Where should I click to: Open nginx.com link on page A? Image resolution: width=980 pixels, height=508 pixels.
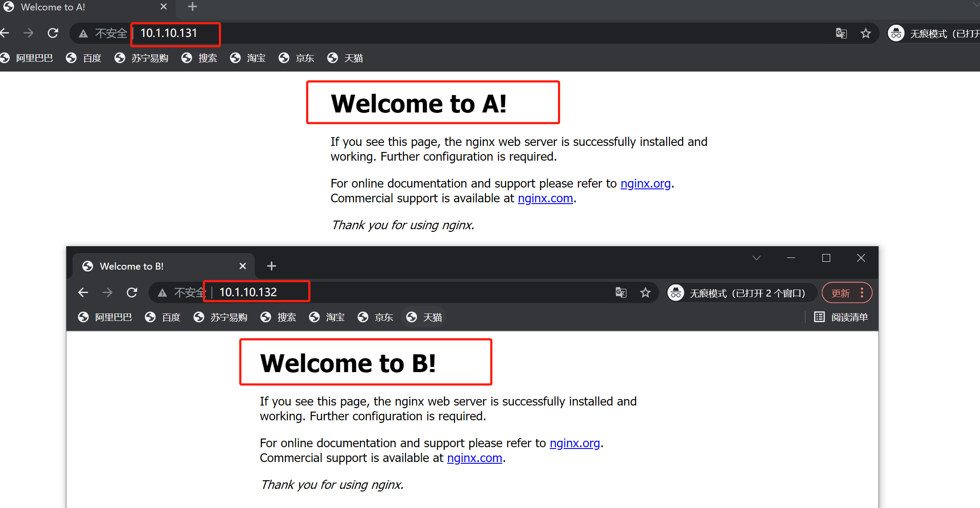pos(545,198)
